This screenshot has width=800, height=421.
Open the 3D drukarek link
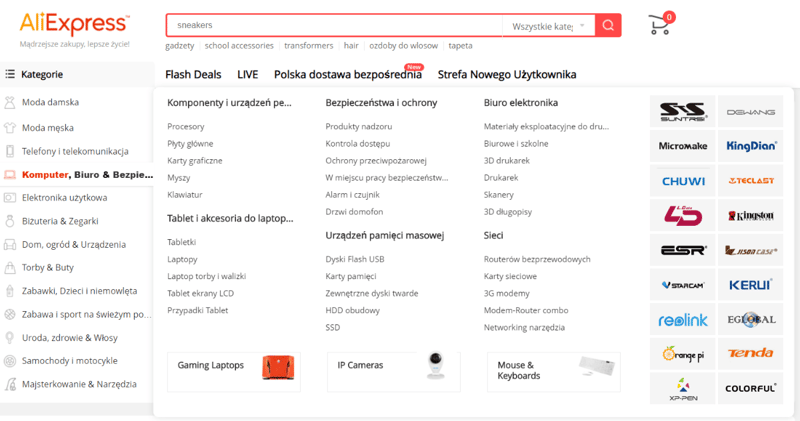click(x=507, y=161)
